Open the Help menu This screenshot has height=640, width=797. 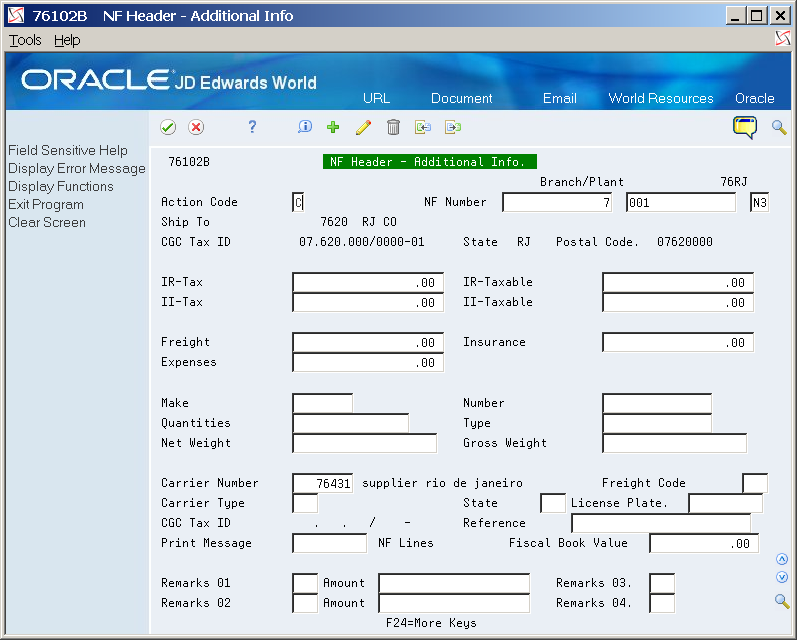pyautogui.click(x=67, y=40)
